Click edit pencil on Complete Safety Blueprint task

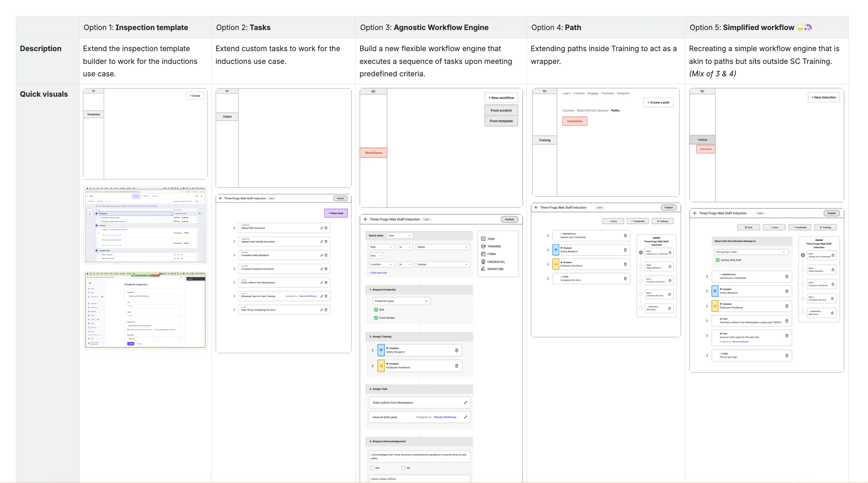click(x=321, y=255)
